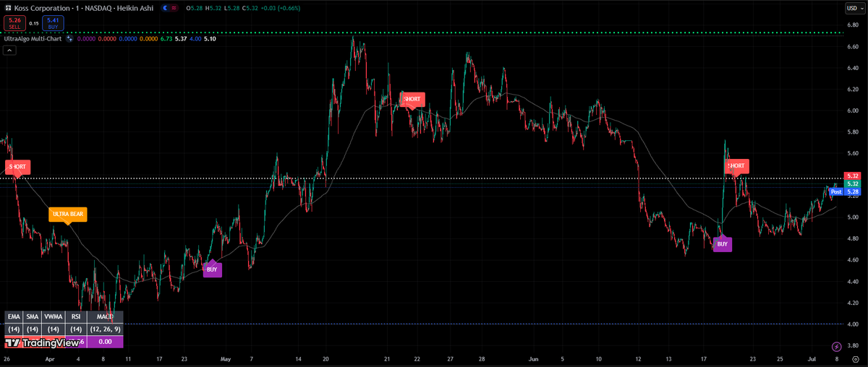Image resolution: width=868 pixels, height=367 pixels.
Task: Click the purple 0.00 MACD value cell
Action: (105, 341)
